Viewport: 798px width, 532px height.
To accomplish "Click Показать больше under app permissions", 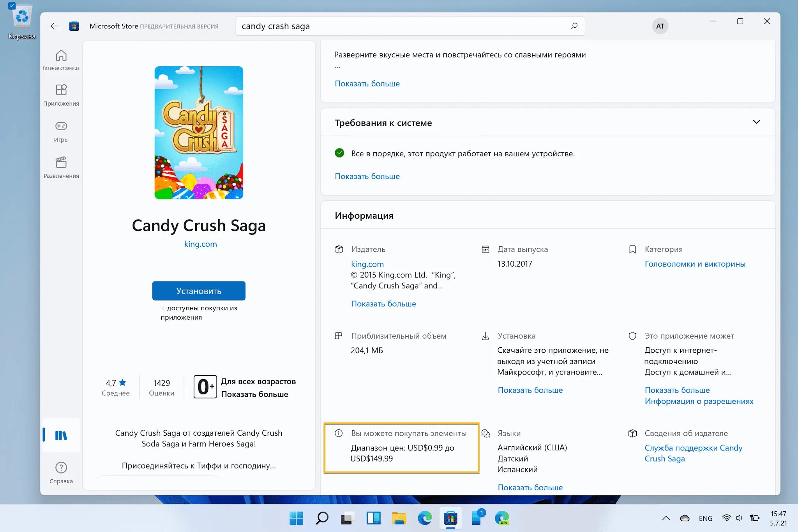I will coord(677,390).
